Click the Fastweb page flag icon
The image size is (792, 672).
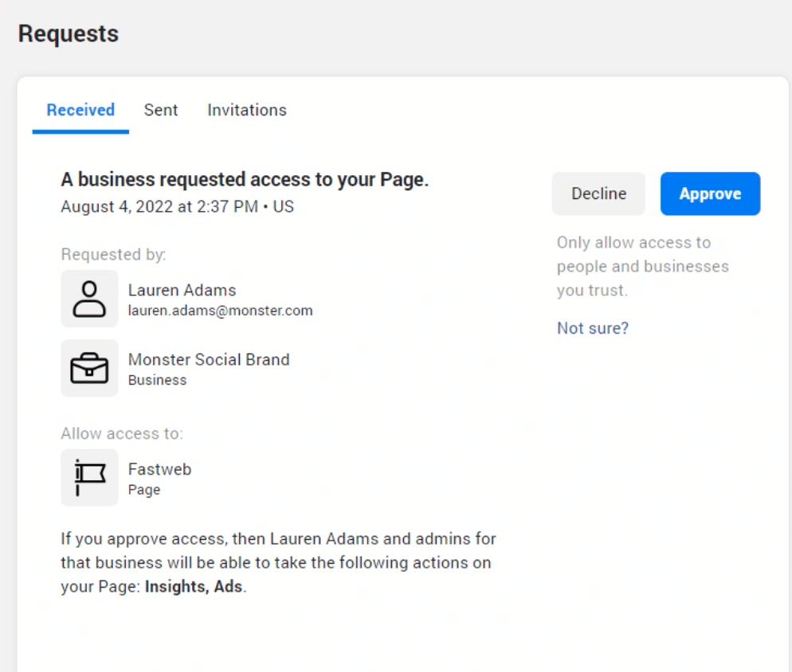(x=89, y=478)
